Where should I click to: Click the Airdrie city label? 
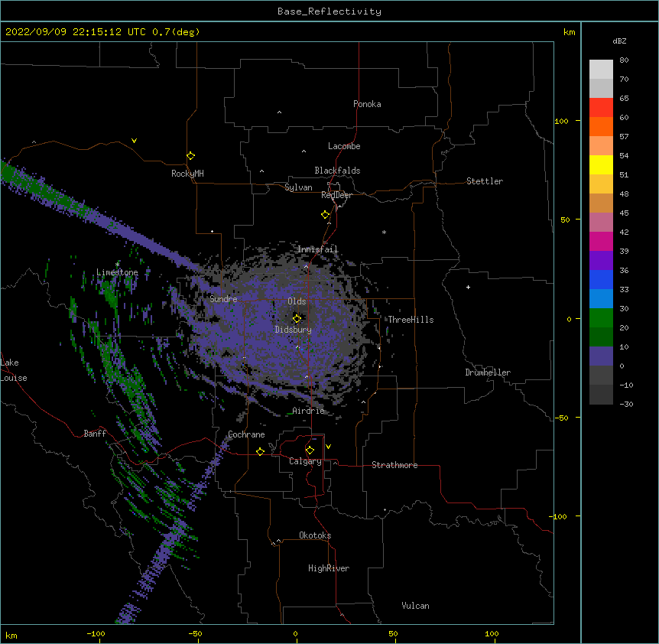click(309, 411)
